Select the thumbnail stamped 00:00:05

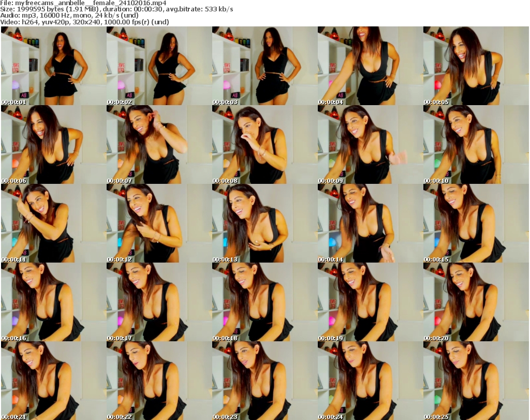coord(476,66)
